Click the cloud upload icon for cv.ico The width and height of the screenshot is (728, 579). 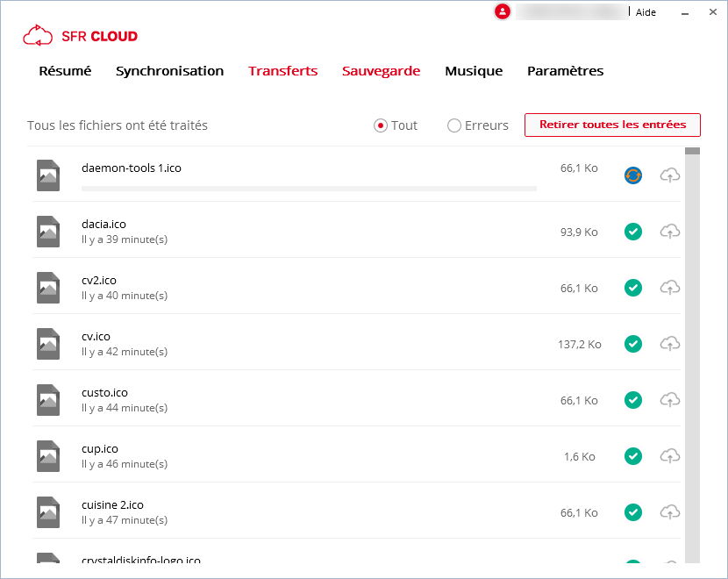[x=670, y=344]
